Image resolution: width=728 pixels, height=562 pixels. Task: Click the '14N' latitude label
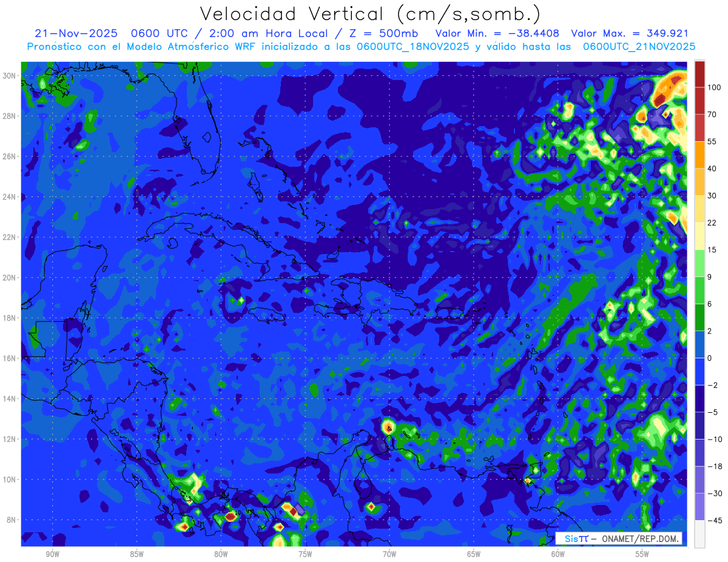click(x=10, y=399)
